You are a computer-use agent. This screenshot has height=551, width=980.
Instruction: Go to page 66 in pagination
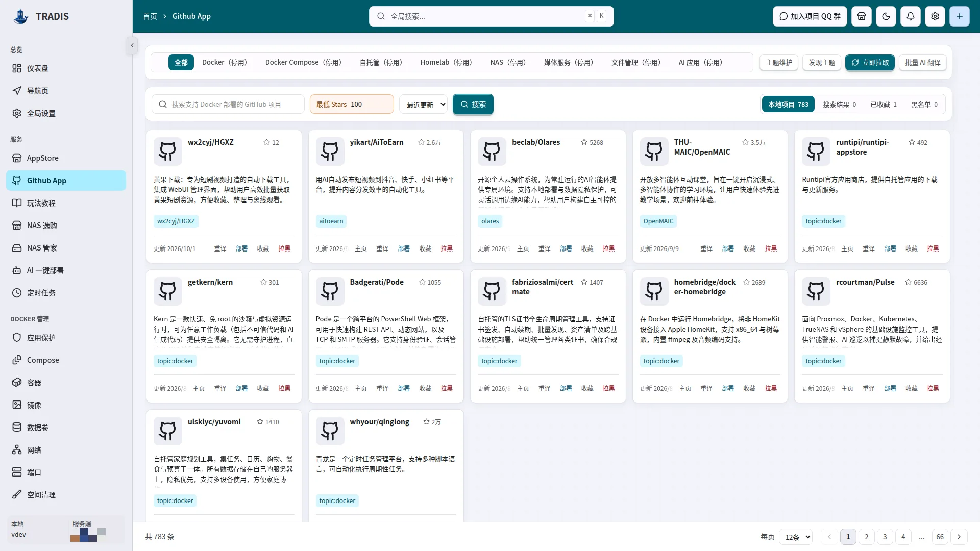(940, 537)
